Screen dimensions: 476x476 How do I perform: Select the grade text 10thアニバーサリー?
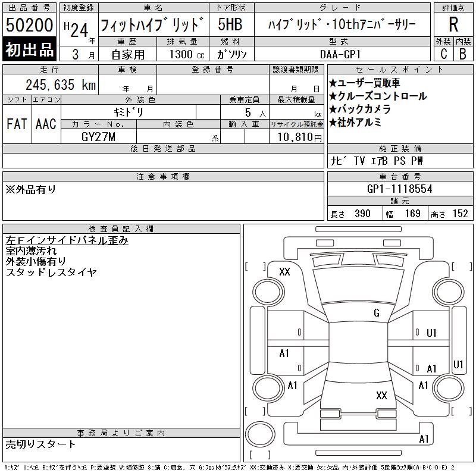(374, 24)
